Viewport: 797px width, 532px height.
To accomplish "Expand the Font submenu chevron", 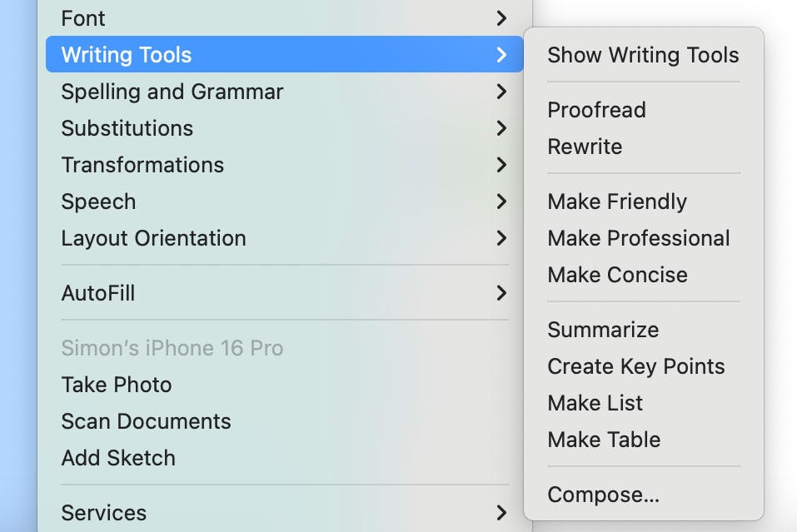I will click(x=501, y=18).
